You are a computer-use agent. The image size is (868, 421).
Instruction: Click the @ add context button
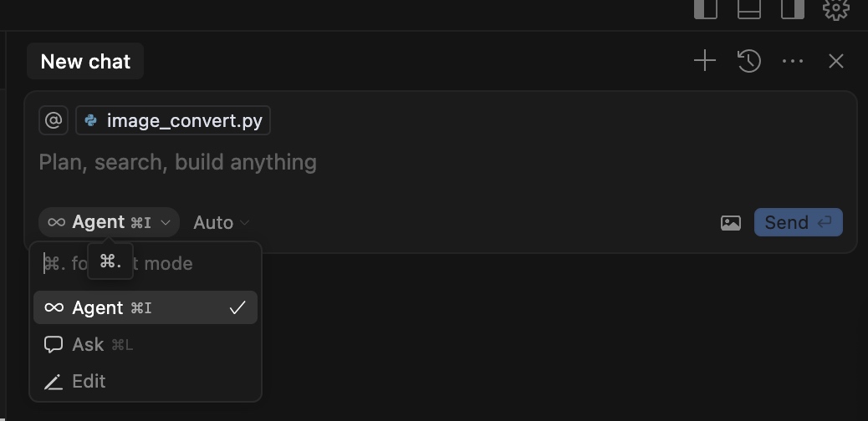tap(54, 120)
